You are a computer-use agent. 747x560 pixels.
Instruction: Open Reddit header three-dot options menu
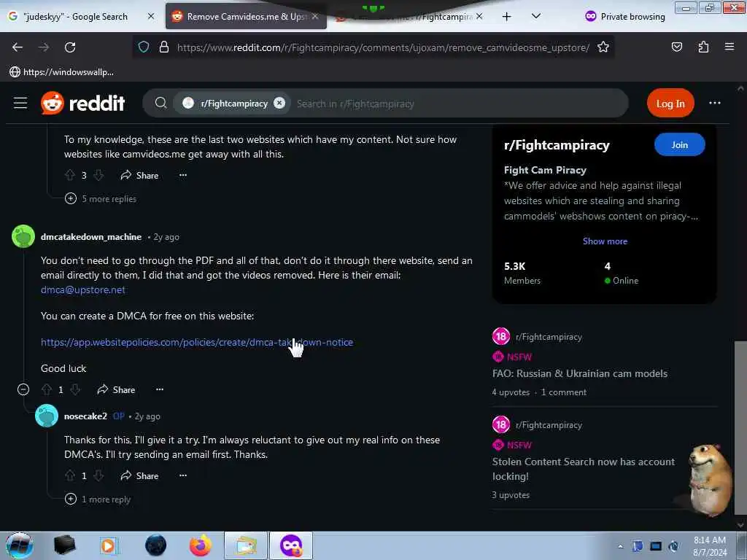(x=715, y=103)
